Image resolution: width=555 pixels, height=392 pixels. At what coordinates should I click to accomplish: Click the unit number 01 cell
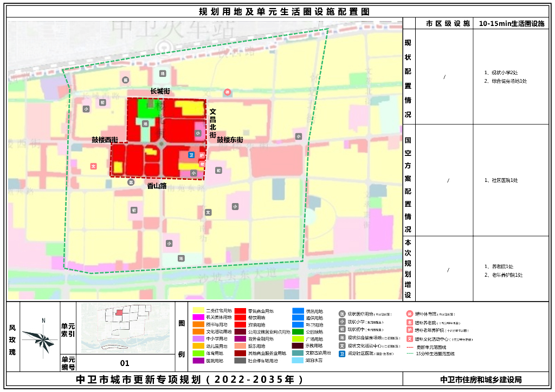point(125,363)
